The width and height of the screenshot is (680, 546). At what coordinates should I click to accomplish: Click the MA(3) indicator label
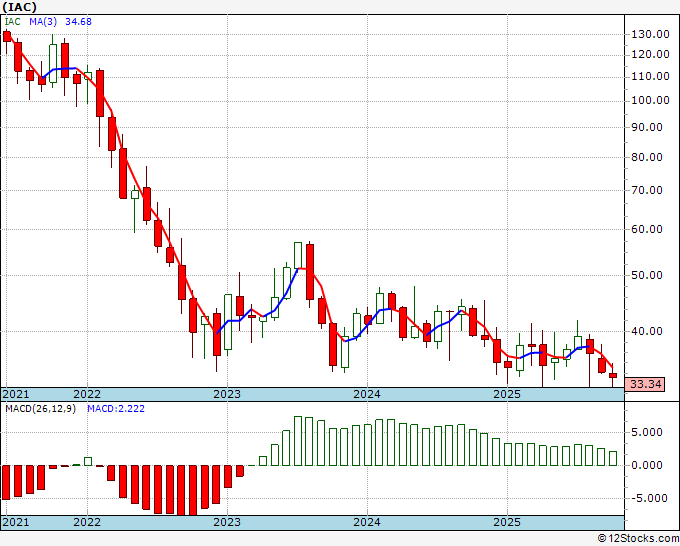click(43, 22)
